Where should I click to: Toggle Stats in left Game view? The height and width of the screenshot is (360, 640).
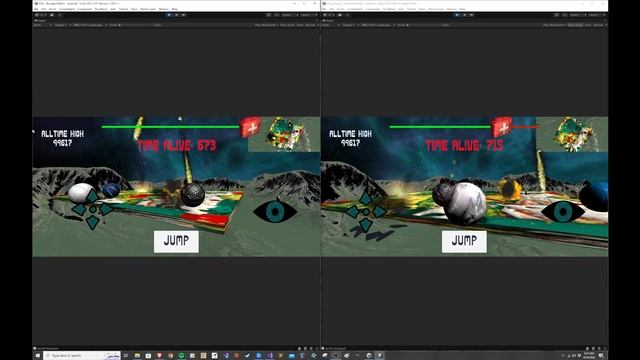point(300,25)
